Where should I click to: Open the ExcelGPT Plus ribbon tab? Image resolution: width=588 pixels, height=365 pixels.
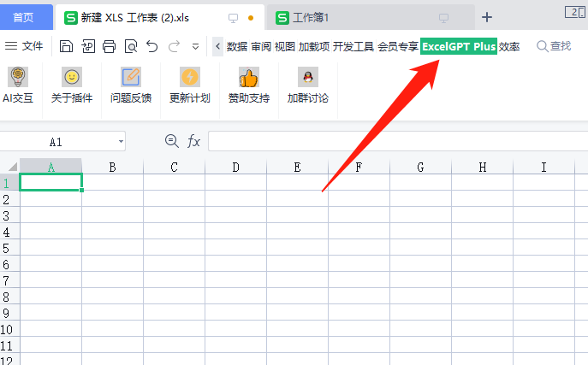click(x=459, y=46)
